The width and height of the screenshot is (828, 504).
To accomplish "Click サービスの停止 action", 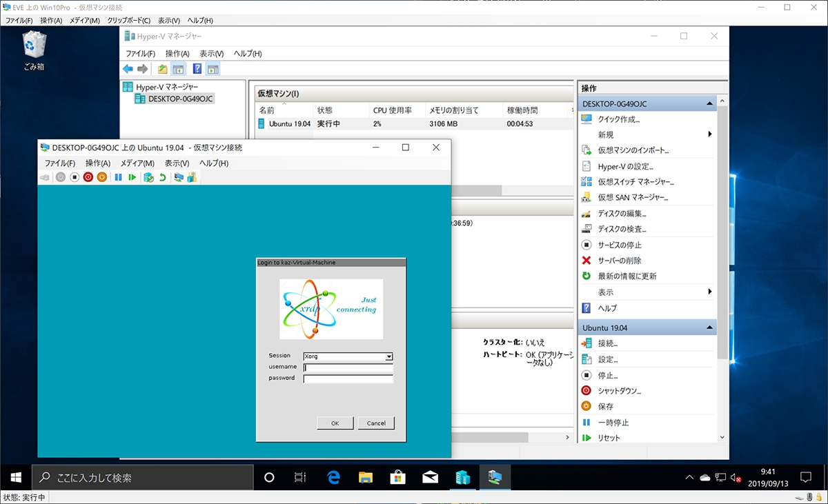I will pos(620,245).
